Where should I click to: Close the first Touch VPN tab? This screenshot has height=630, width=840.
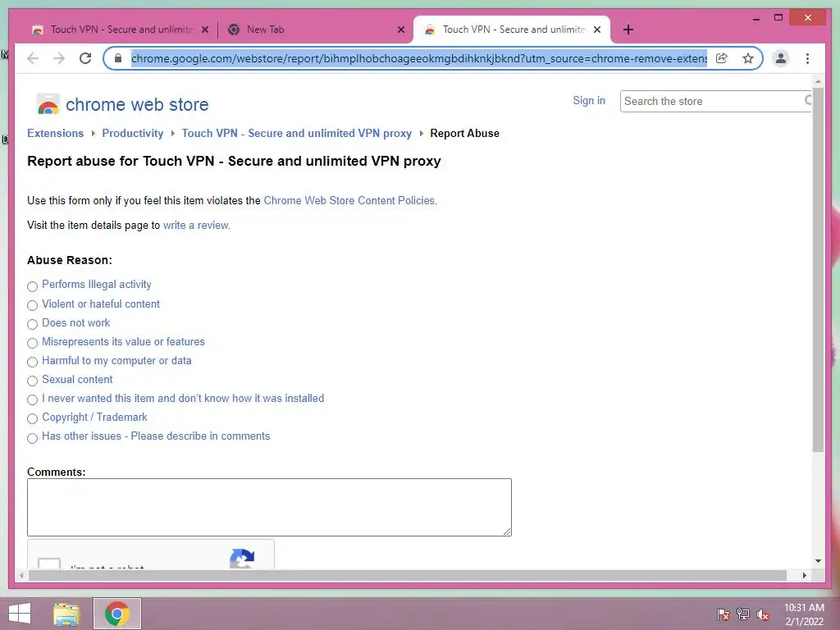[204, 30]
